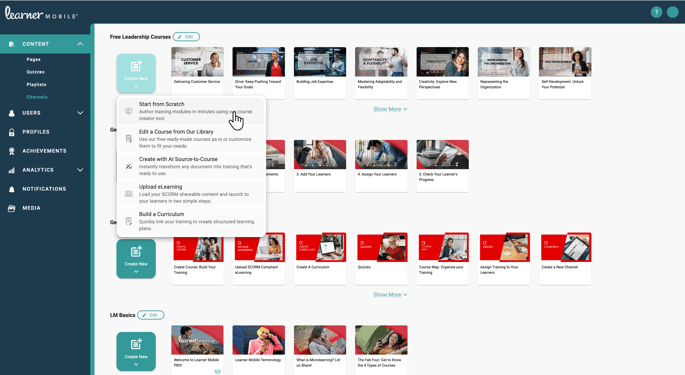The height and width of the screenshot is (375, 685).
Task: Click the Achievements ribbon icon
Action: 12,151
